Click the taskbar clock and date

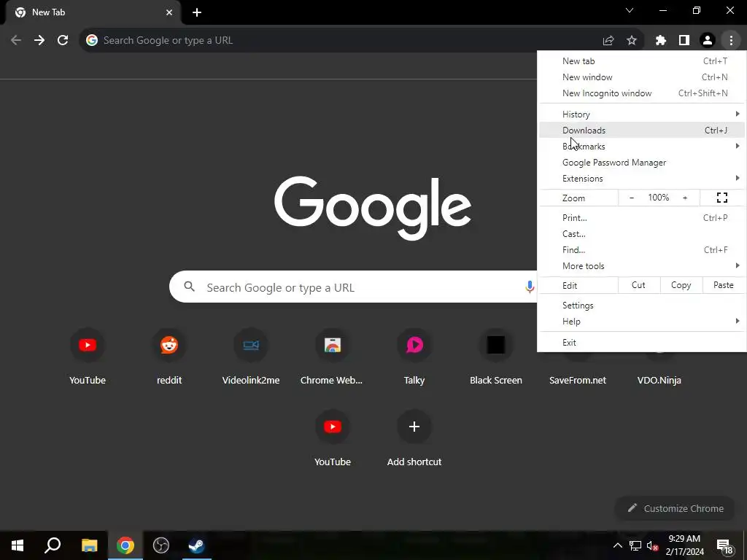[684, 545]
